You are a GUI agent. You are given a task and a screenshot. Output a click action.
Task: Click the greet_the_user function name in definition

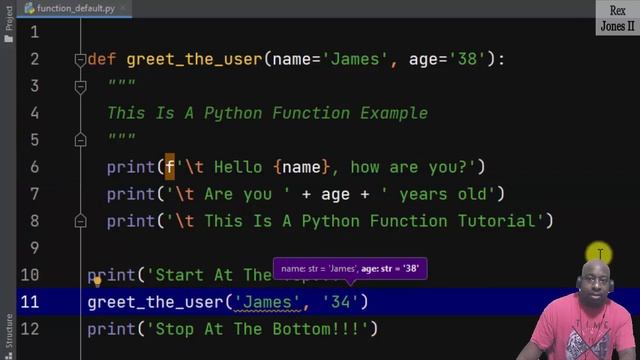[194, 60]
